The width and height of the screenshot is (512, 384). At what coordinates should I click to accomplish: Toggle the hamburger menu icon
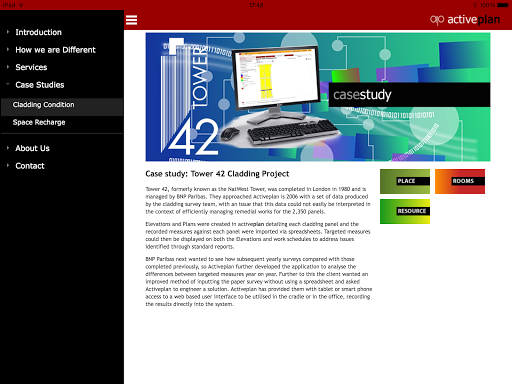131,20
